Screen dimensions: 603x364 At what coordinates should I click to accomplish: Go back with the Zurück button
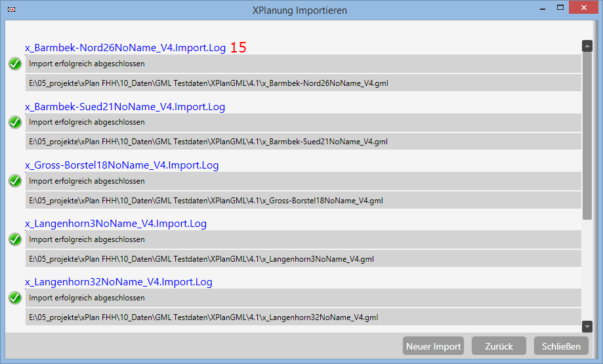(499, 346)
